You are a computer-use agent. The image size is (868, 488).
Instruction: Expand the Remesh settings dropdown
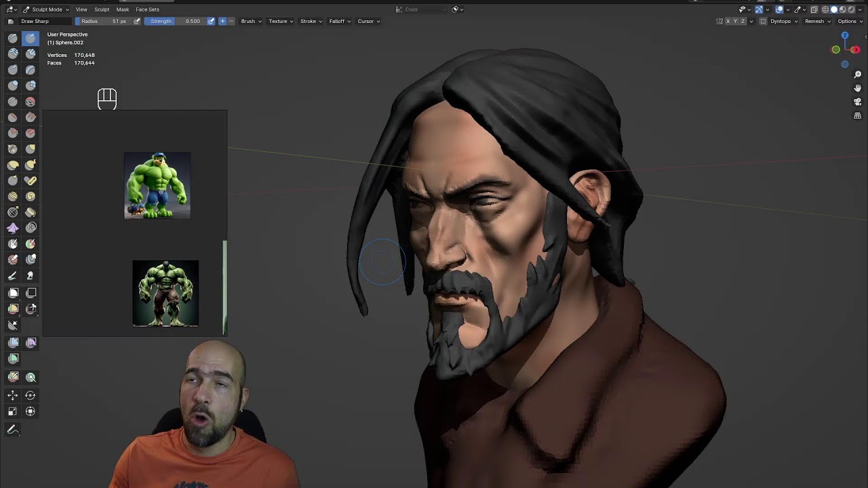[817, 21]
